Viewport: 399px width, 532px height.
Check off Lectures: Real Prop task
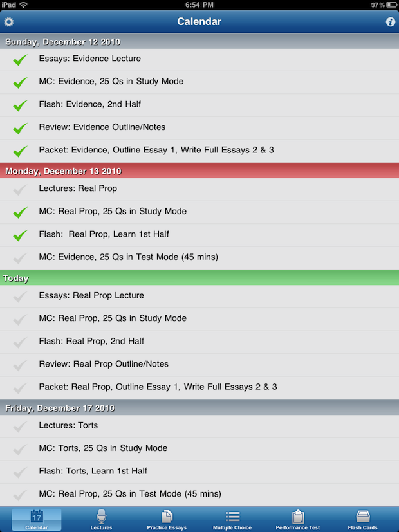pos(21,190)
